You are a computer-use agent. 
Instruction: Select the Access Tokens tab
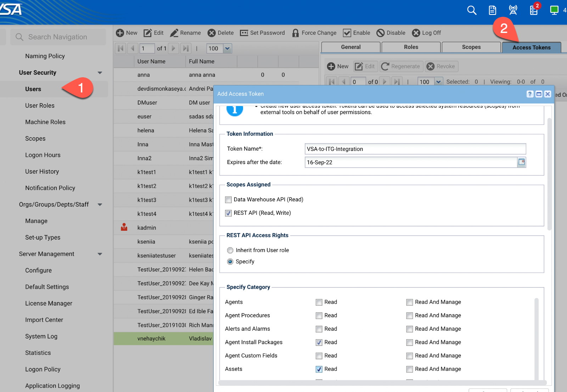click(532, 47)
